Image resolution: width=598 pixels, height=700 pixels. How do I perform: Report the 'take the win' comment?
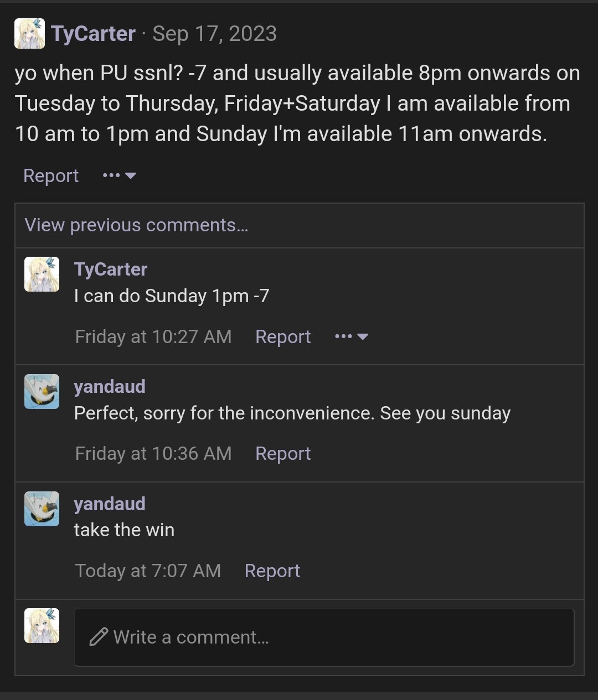point(272,571)
